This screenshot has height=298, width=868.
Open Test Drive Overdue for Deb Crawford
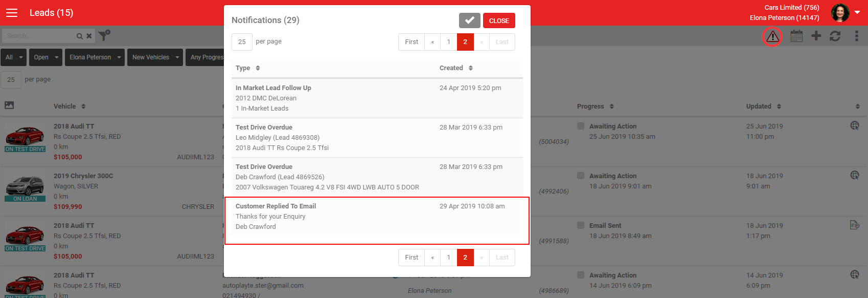[x=377, y=177]
